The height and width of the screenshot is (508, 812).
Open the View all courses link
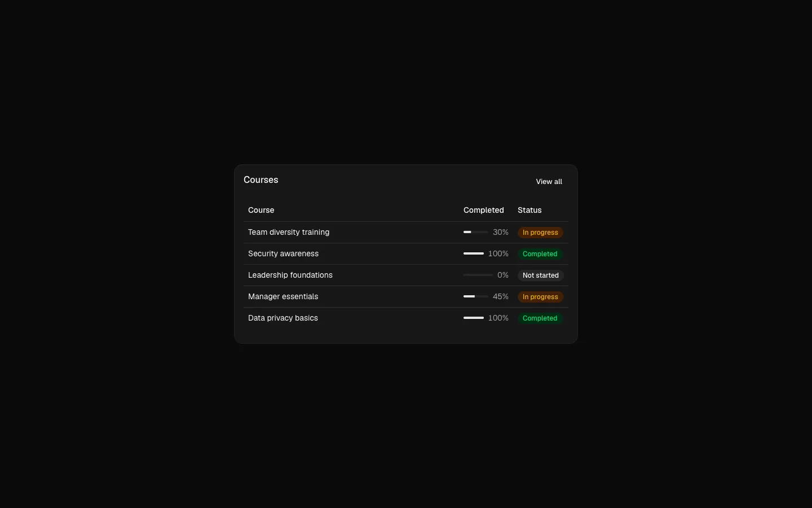pyautogui.click(x=549, y=182)
